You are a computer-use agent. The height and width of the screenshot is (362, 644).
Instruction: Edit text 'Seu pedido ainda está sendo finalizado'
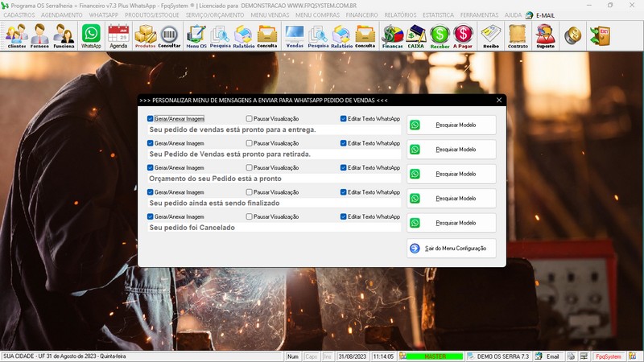274,204
